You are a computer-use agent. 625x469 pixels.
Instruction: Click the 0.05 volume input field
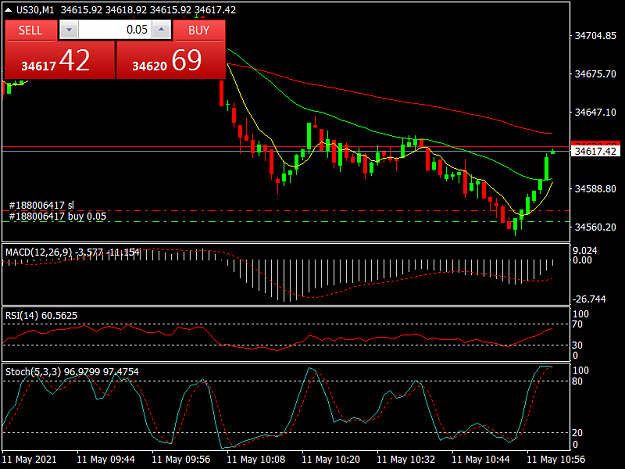[115, 30]
